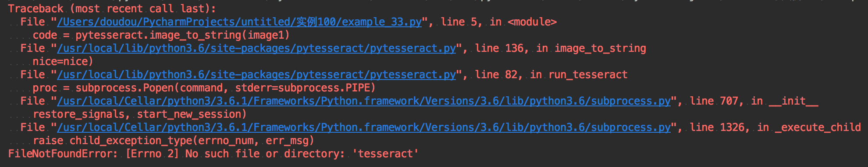Open subprocess.py link at line 1326

pos(364,127)
